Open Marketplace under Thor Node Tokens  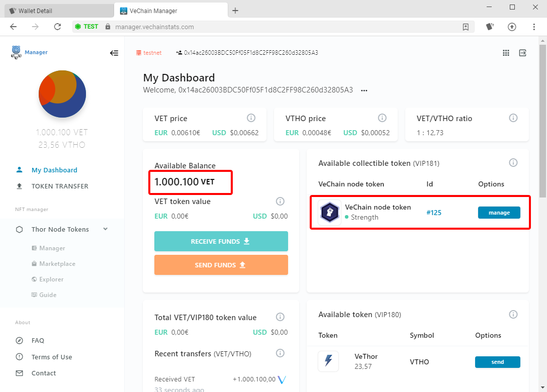57,264
